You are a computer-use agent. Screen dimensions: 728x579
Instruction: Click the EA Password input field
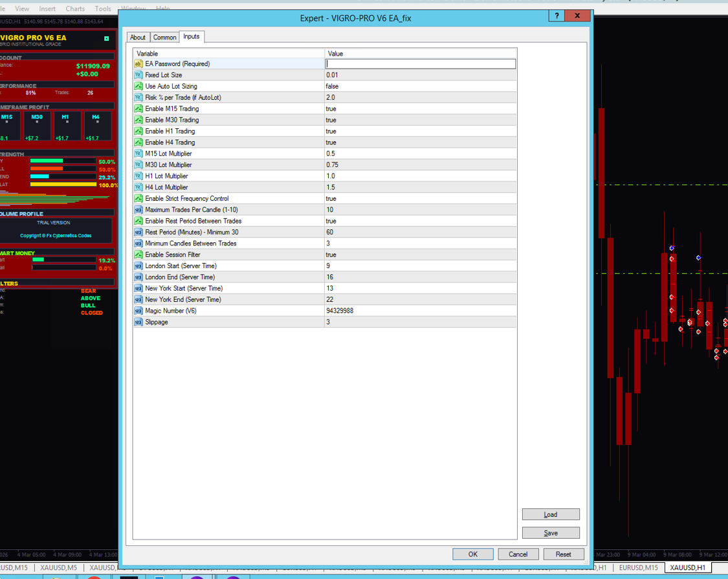tap(421, 64)
